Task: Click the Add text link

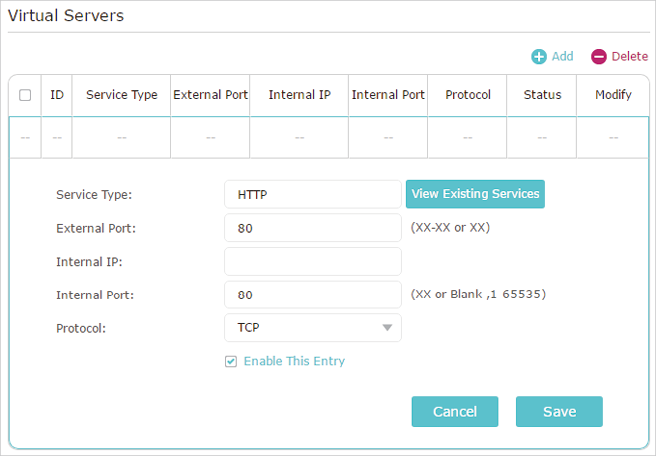Action: (x=562, y=56)
